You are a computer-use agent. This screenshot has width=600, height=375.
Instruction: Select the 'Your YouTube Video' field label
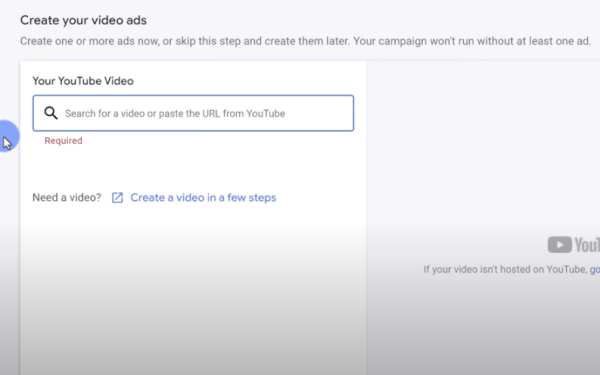[83, 81]
